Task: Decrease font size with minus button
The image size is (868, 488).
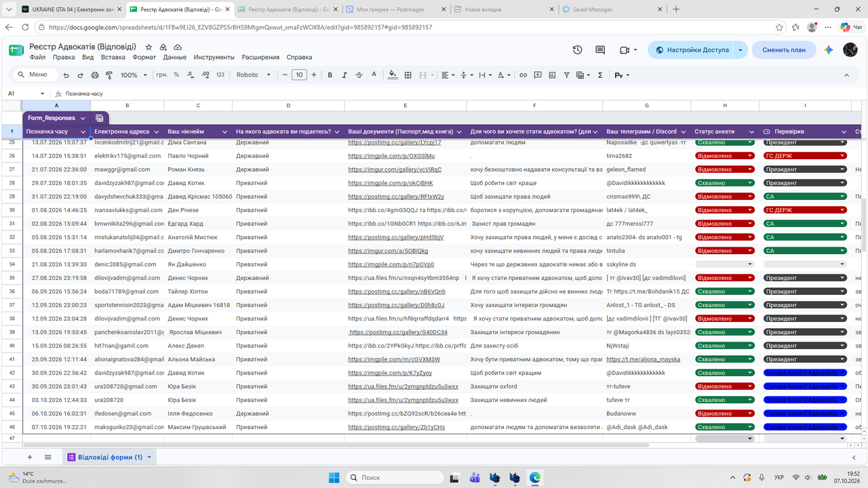Action: (x=285, y=75)
